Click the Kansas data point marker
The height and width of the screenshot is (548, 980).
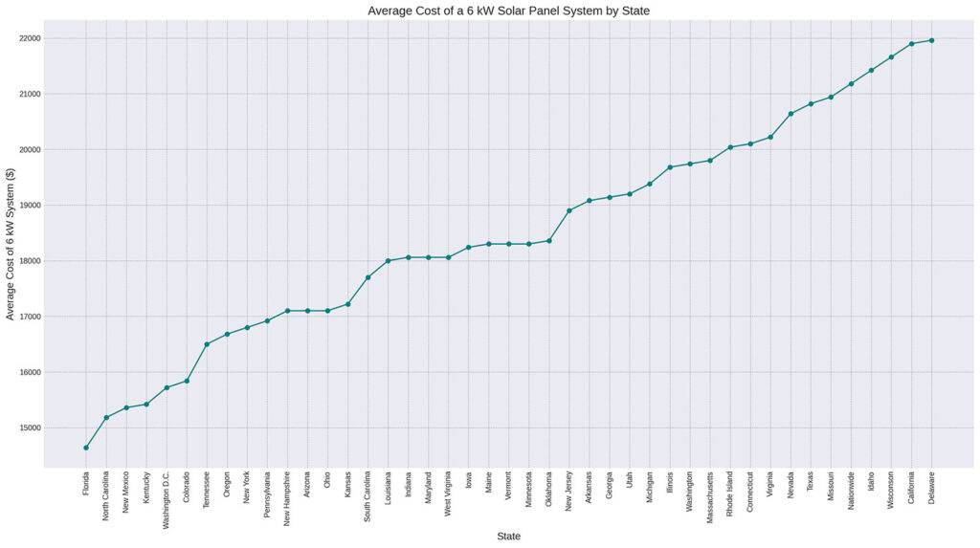(348, 304)
